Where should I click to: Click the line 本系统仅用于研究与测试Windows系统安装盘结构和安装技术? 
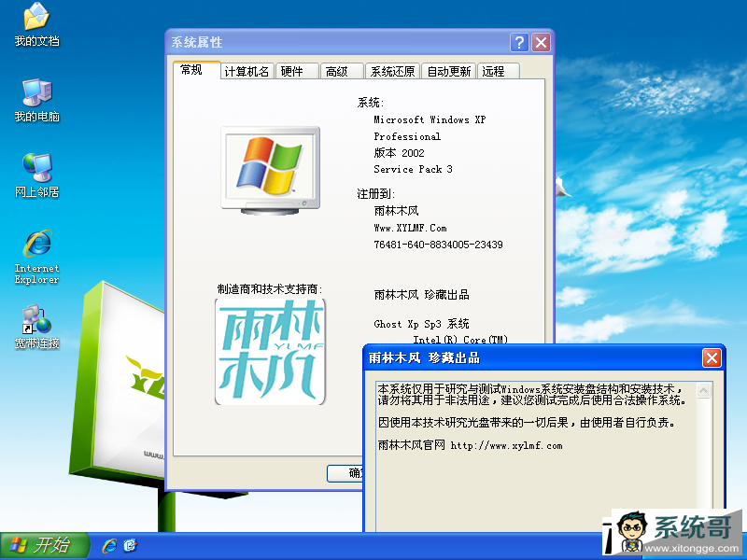coord(529,389)
